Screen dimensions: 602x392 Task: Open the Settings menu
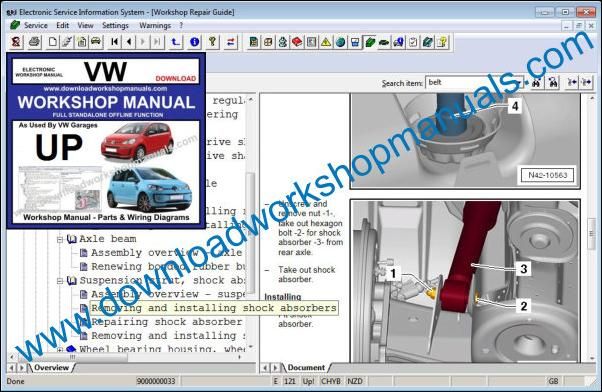coord(115,25)
